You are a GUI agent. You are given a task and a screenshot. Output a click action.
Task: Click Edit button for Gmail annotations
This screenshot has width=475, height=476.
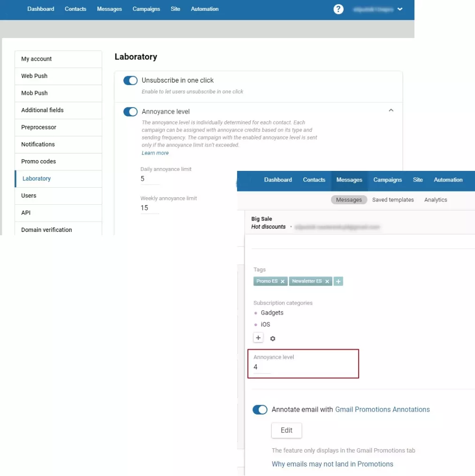tap(286, 430)
